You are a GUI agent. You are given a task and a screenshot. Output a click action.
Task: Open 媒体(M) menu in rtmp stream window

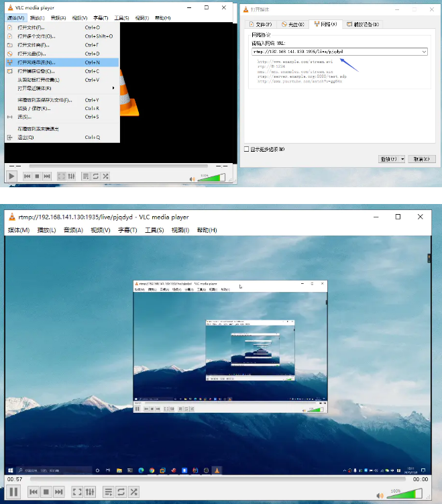pyautogui.click(x=19, y=230)
